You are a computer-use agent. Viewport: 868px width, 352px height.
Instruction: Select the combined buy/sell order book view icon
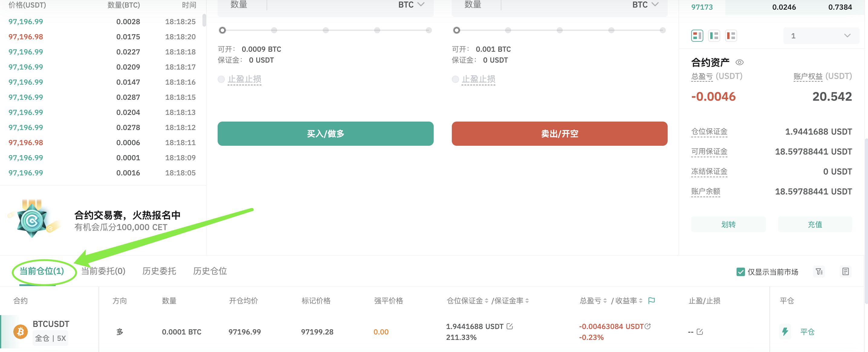[x=697, y=36]
